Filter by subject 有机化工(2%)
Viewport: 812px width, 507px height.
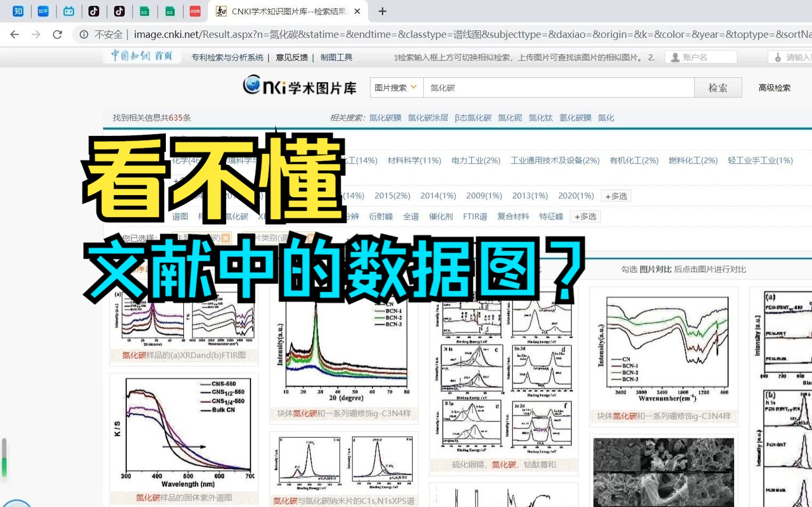[x=634, y=160]
